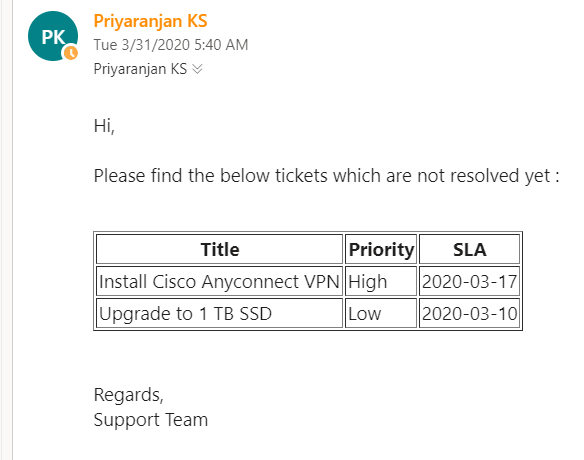Open sender name Priyaranjan KS

tap(150, 21)
